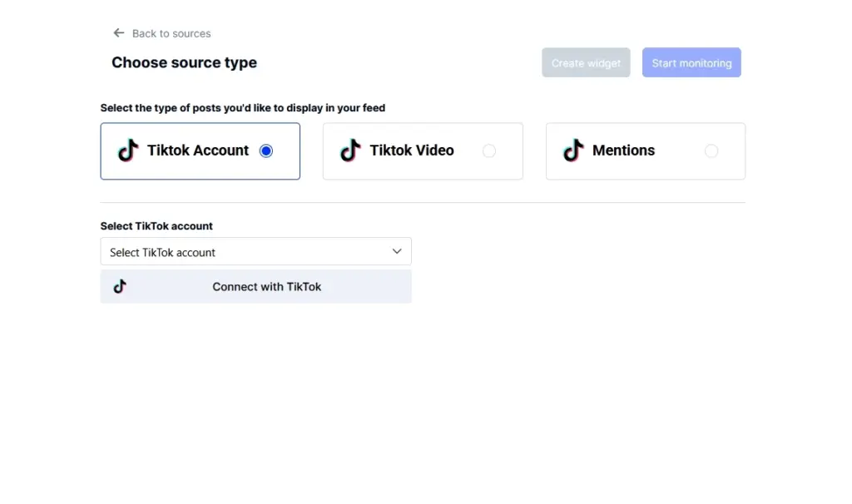Go to Back to sources link
Image resolution: width=852 pixels, height=504 pixels.
point(171,33)
